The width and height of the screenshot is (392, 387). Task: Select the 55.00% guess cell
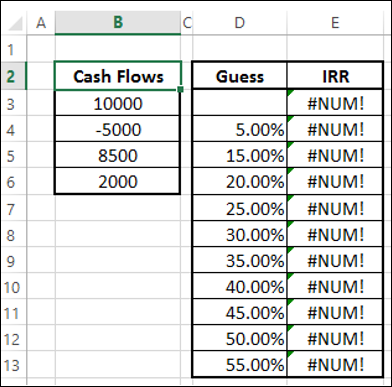[x=240, y=364]
